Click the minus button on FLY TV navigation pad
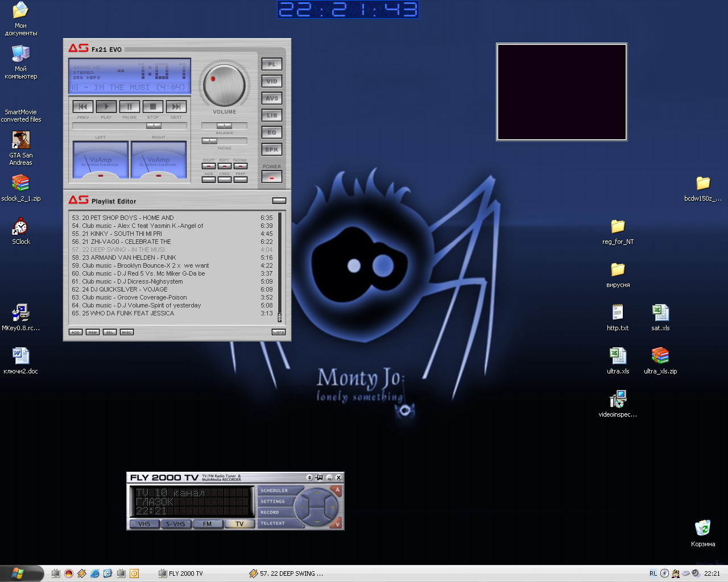The height and width of the screenshot is (582, 728). pos(303,506)
